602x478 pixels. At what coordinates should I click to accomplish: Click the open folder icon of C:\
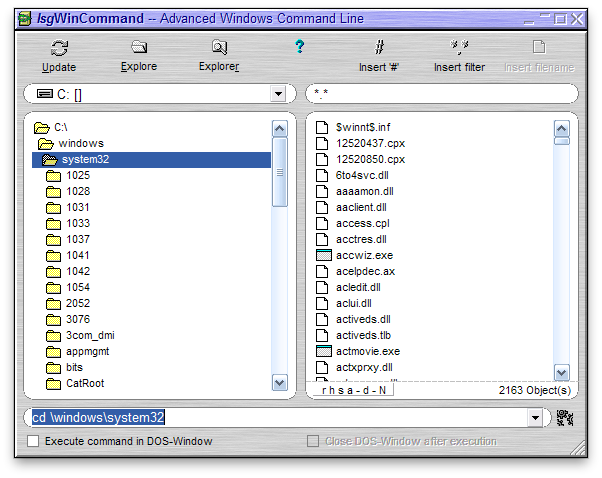click(41, 127)
